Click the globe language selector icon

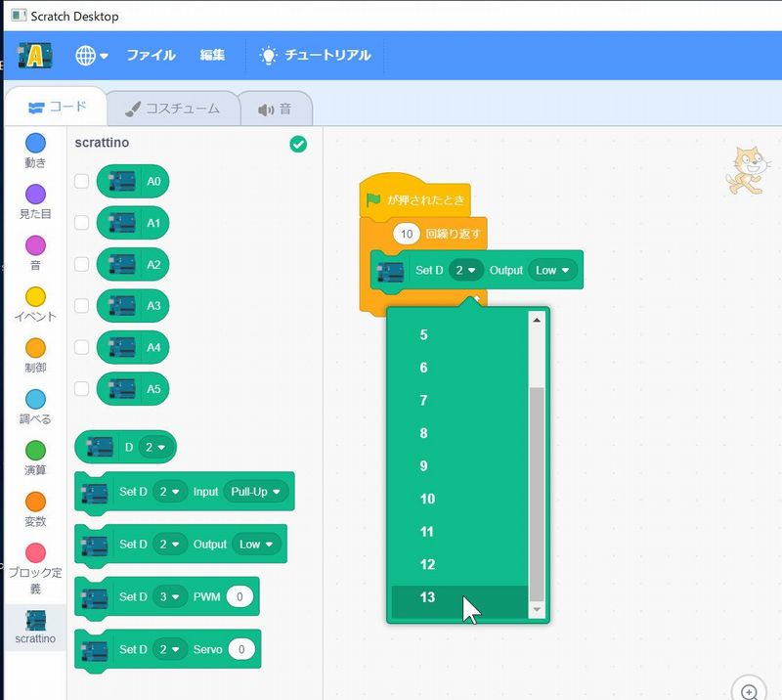click(86, 56)
